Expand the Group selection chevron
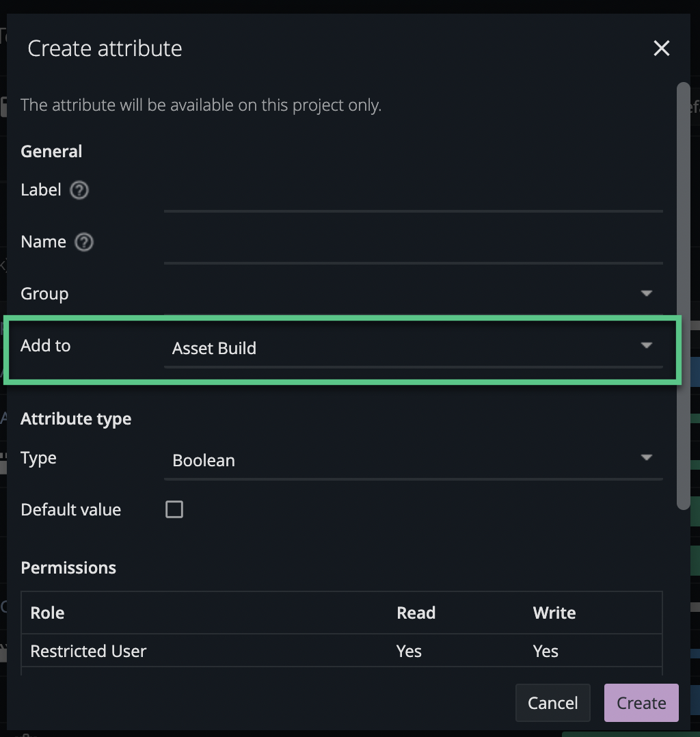700x737 pixels. click(647, 293)
